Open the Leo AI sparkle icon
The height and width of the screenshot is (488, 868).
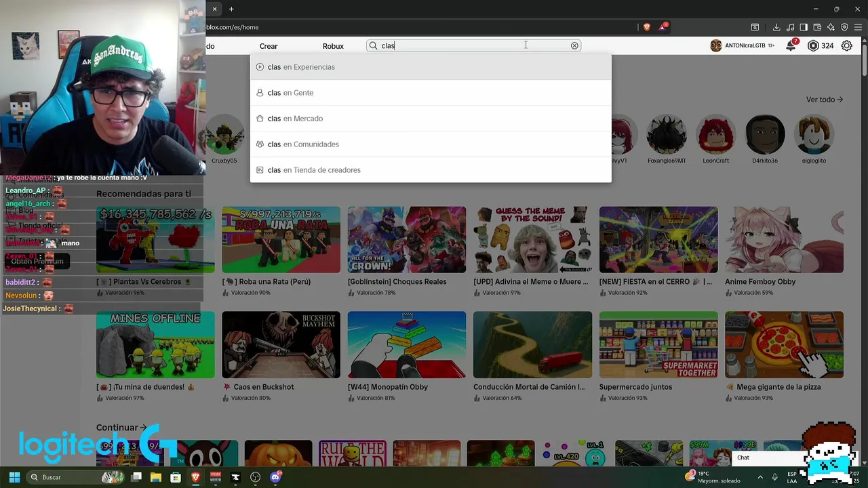point(831,27)
